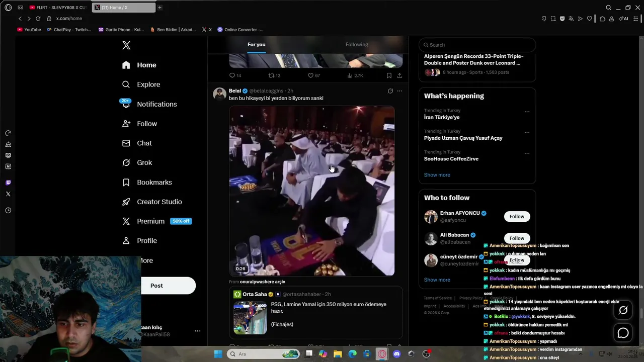Image resolution: width=644 pixels, height=362 pixels.
Task: Follow Erhan AFYONCU
Action: (x=517, y=216)
